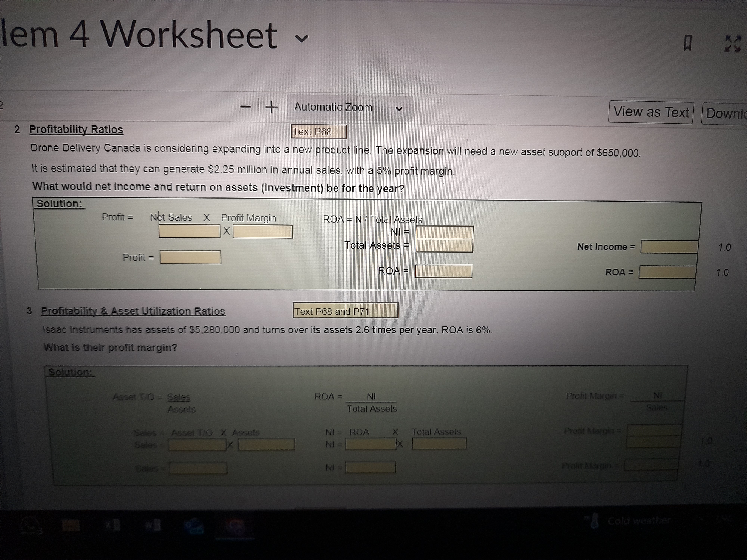This screenshot has width=747, height=560.
Task: Click the 'Drone Delivery Canada' sentence
Action: tap(336, 150)
